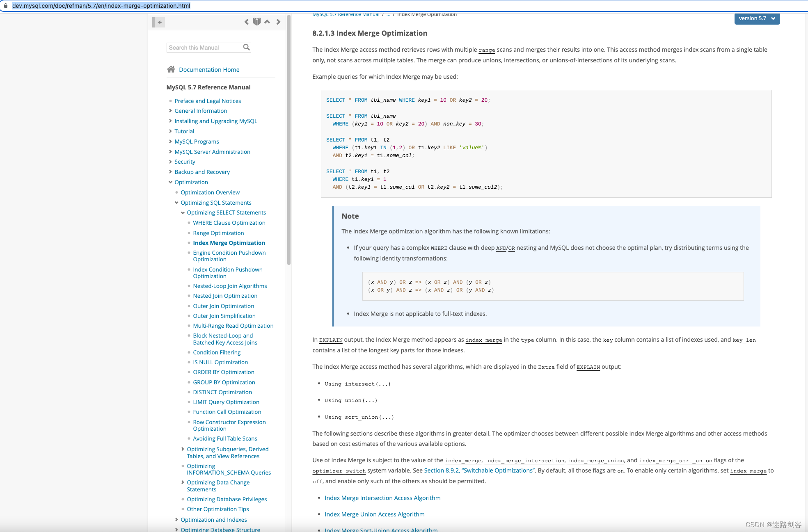This screenshot has height=532, width=808.
Task: Open WHERE Clause Optimization
Action: 229,223
